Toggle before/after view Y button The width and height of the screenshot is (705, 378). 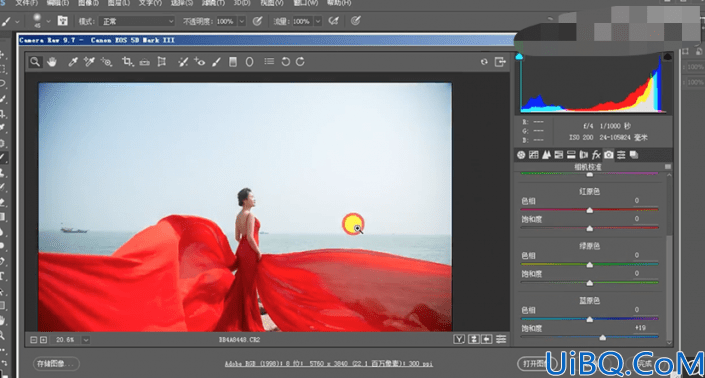(x=459, y=339)
